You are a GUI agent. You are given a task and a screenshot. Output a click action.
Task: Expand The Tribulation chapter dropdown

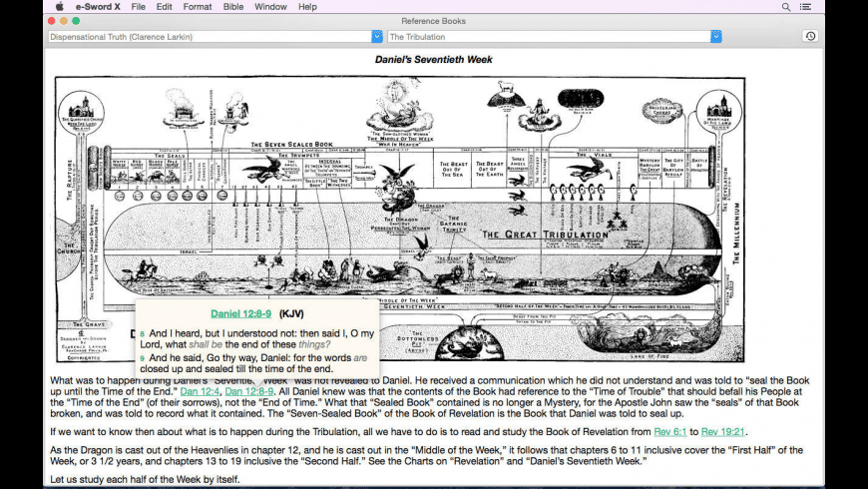[x=715, y=37]
